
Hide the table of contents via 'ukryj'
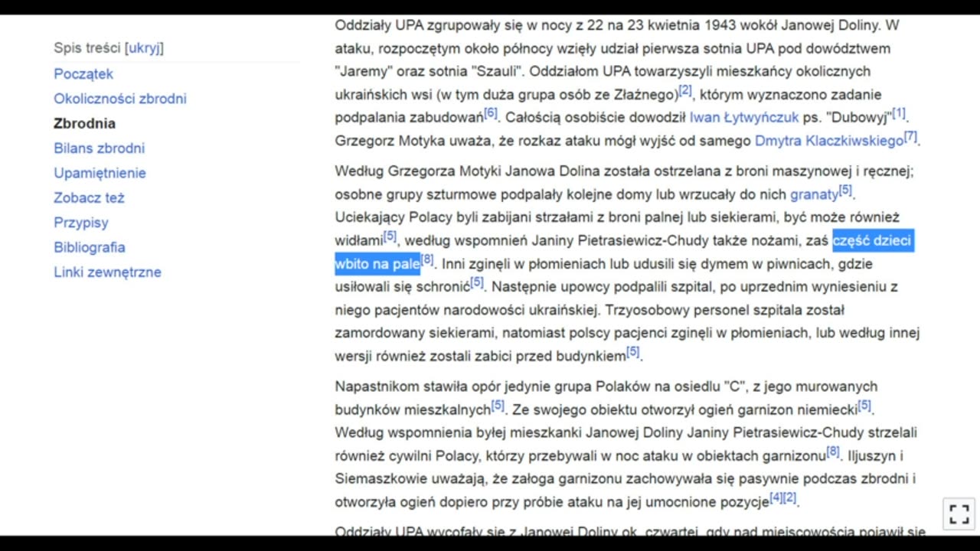click(x=144, y=48)
